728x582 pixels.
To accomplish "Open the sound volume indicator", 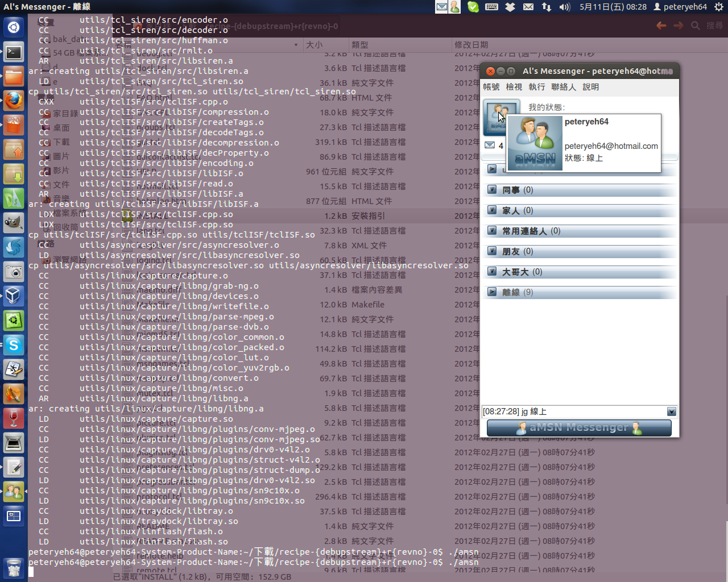I will (565, 7).
